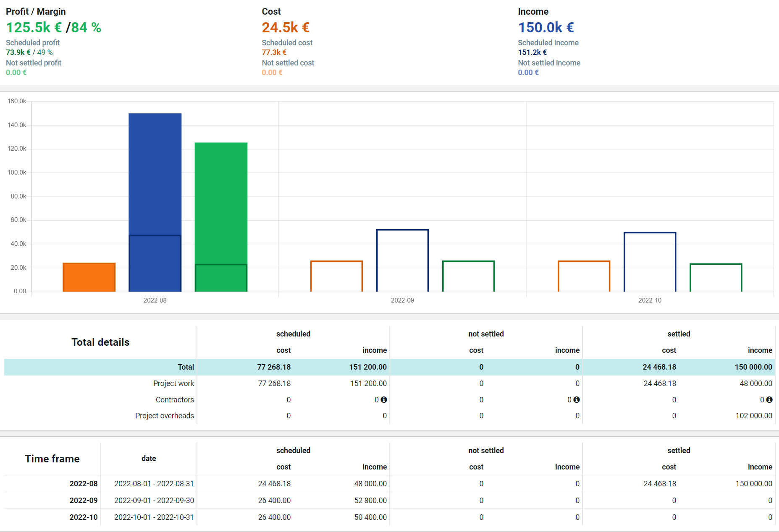
Task: Click the 2022-08 time frame row label
Action: 84,483
